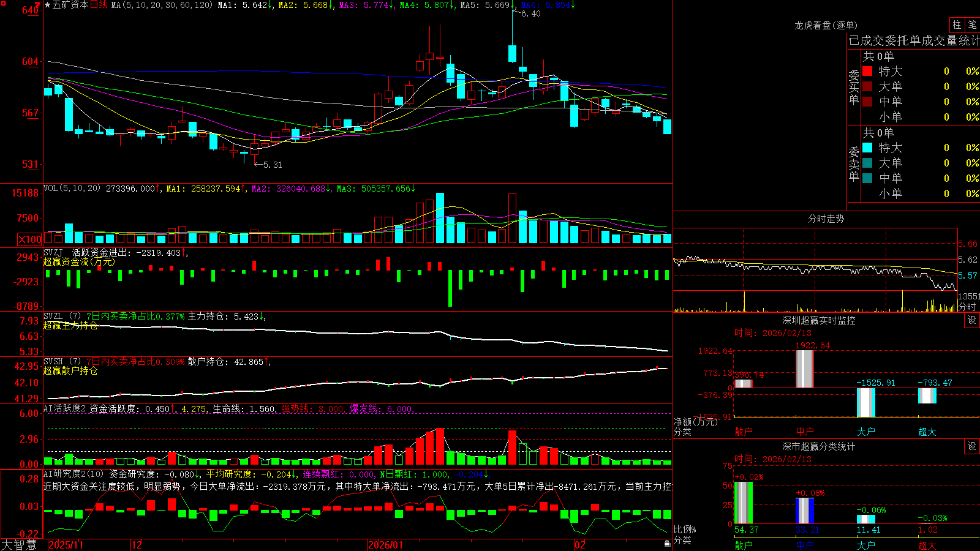Click the lock icon at the timeline's end

tap(667, 543)
